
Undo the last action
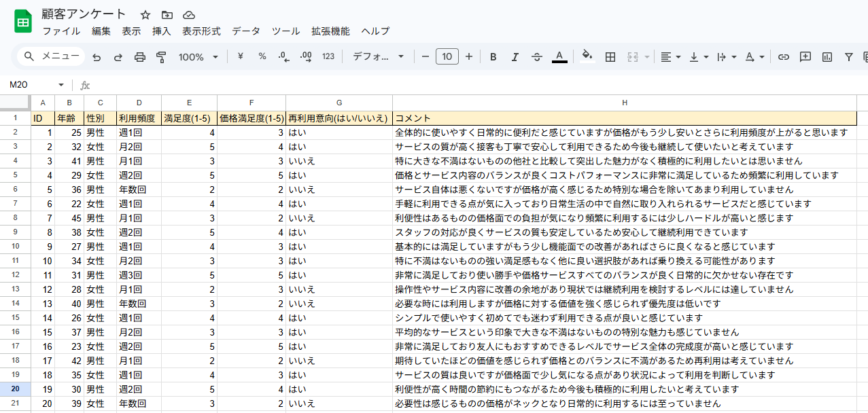pos(97,57)
